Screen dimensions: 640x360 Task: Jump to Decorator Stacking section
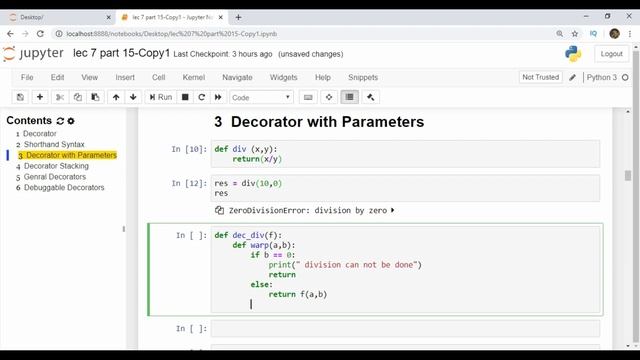coord(56,166)
